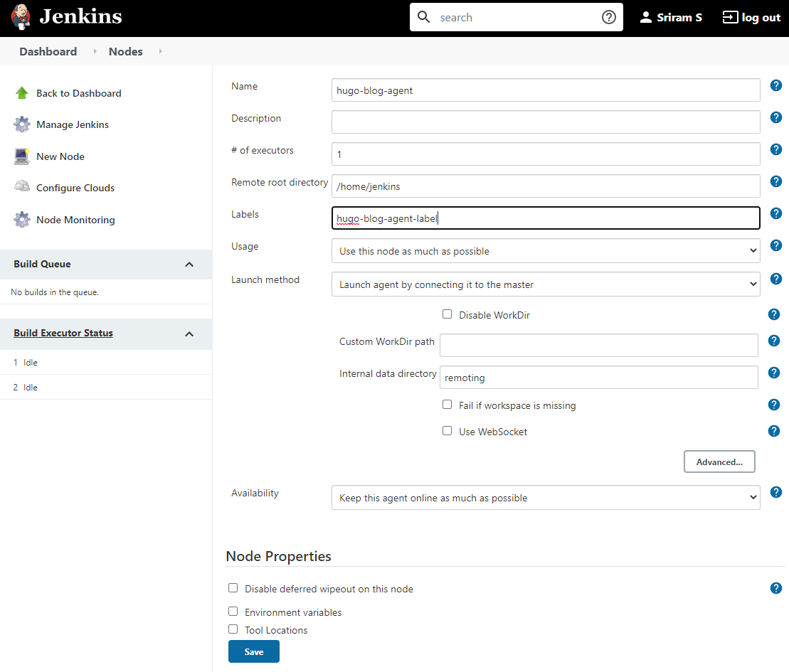
Task: Click the Manage Jenkins gear icon
Action: pyautogui.click(x=21, y=124)
